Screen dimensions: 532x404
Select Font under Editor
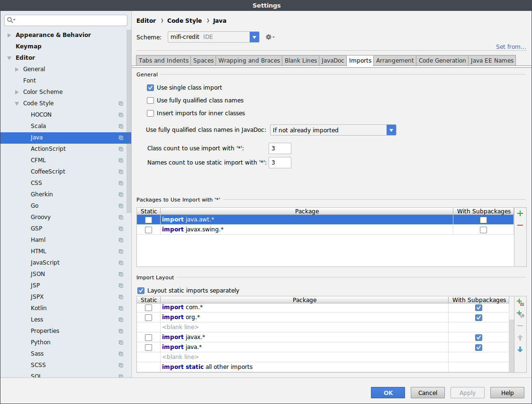click(29, 81)
